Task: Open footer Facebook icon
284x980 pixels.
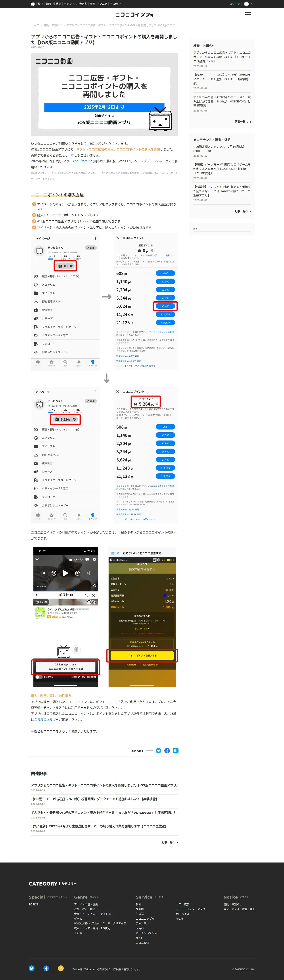Action: (x=46, y=968)
